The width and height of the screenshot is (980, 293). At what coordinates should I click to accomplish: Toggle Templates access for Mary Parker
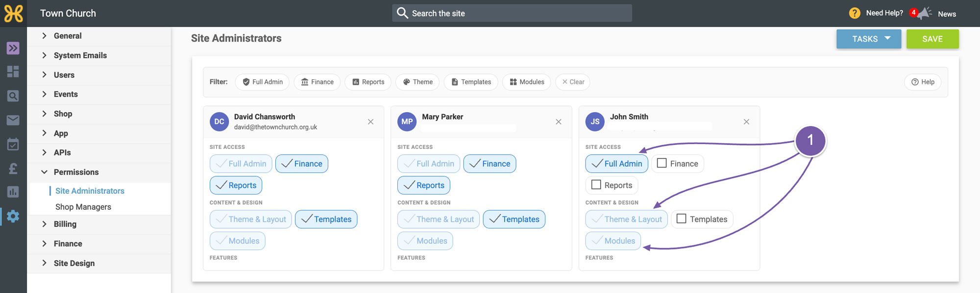click(x=514, y=219)
